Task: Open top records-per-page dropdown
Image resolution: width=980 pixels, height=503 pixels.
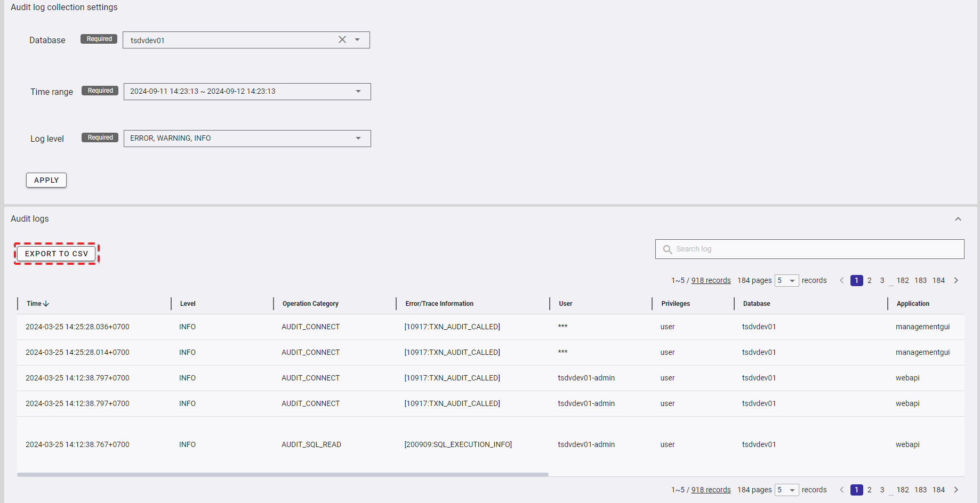Action: coord(787,281)
